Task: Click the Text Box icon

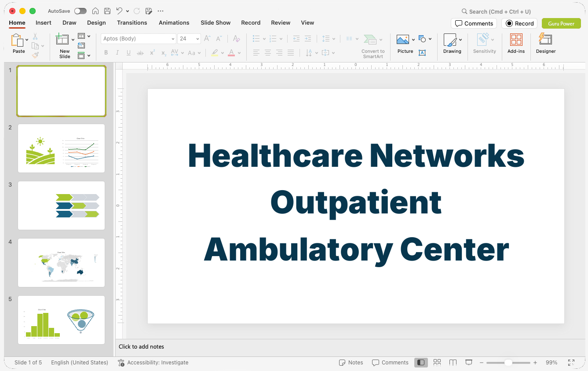Action: tap(422, 53)
